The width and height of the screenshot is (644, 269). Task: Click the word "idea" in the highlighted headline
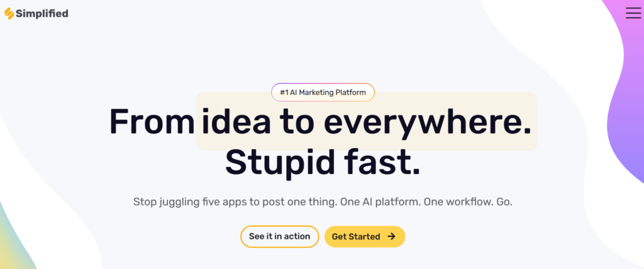pyautogui.click(x=236, y=121)
